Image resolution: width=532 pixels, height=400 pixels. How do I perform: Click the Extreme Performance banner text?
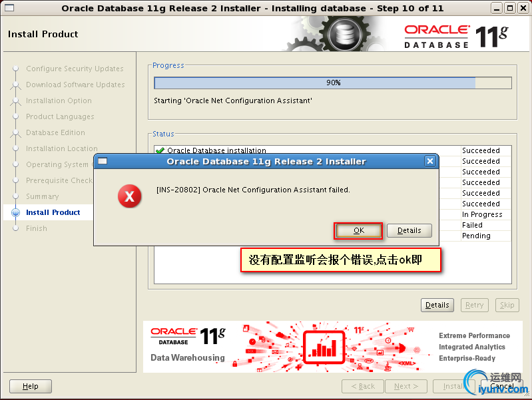click(x=474, y=335)
